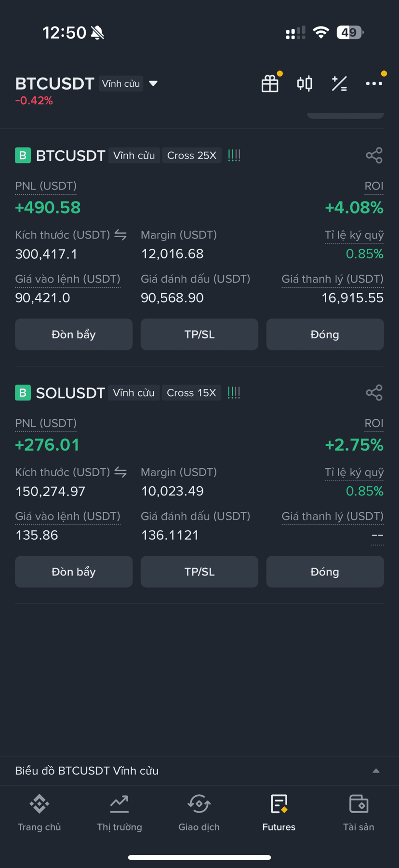Go to the Trang chủ home tab
Screen dimensions: 399x868
(40, 813)
